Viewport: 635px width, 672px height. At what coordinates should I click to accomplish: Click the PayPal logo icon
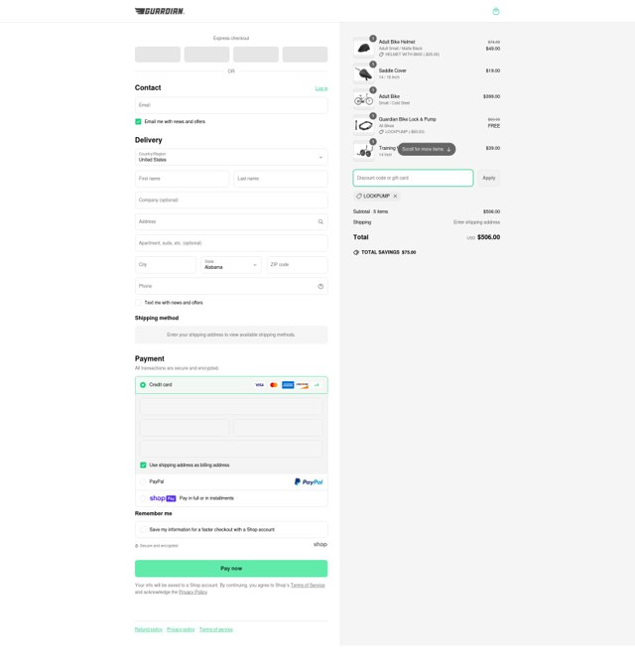pyautogui.click(x=309, y=481)
